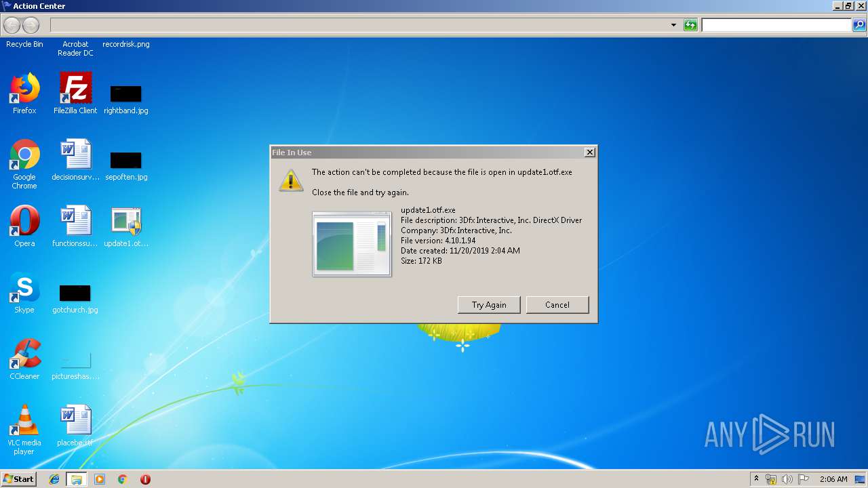Launch Firefox from the desktop
This screenshot has width=868, height=488.
pos(24,94)
